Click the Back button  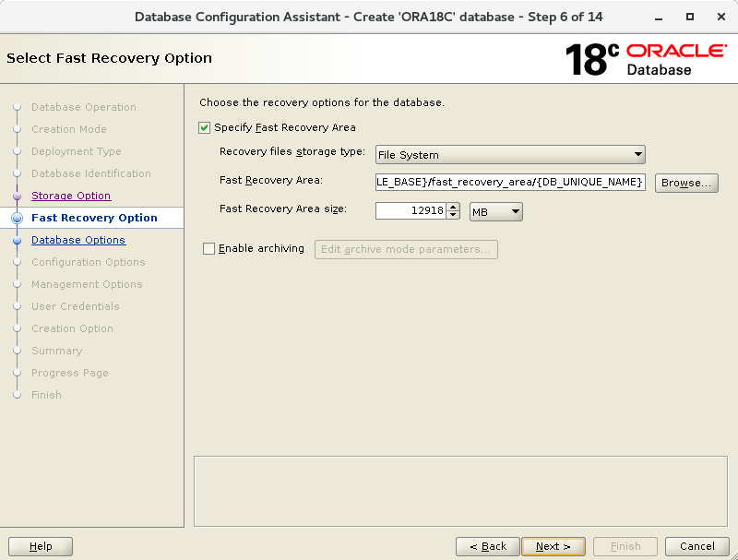[488, 546]
